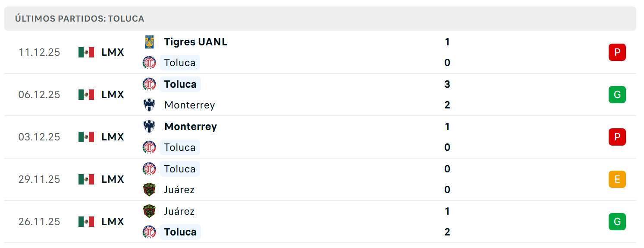
Task: Click the Tigres UANL team crest
Action: point(149,42)
